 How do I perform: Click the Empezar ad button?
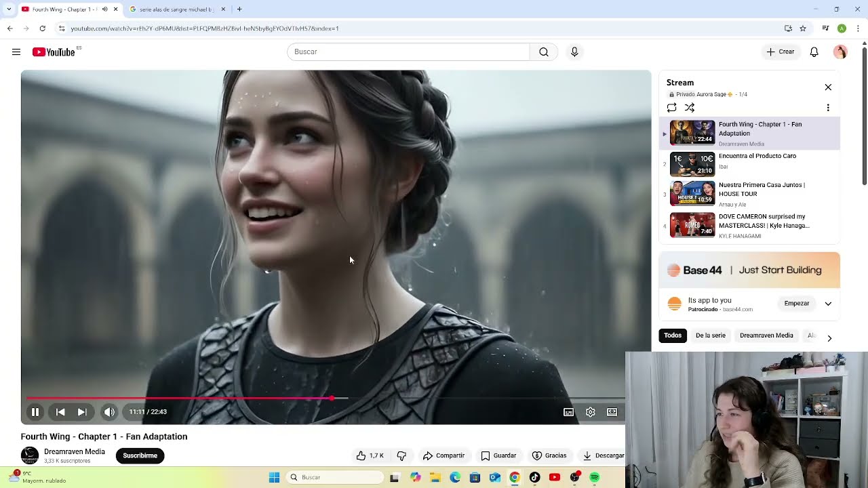click(x=797, y=304)
